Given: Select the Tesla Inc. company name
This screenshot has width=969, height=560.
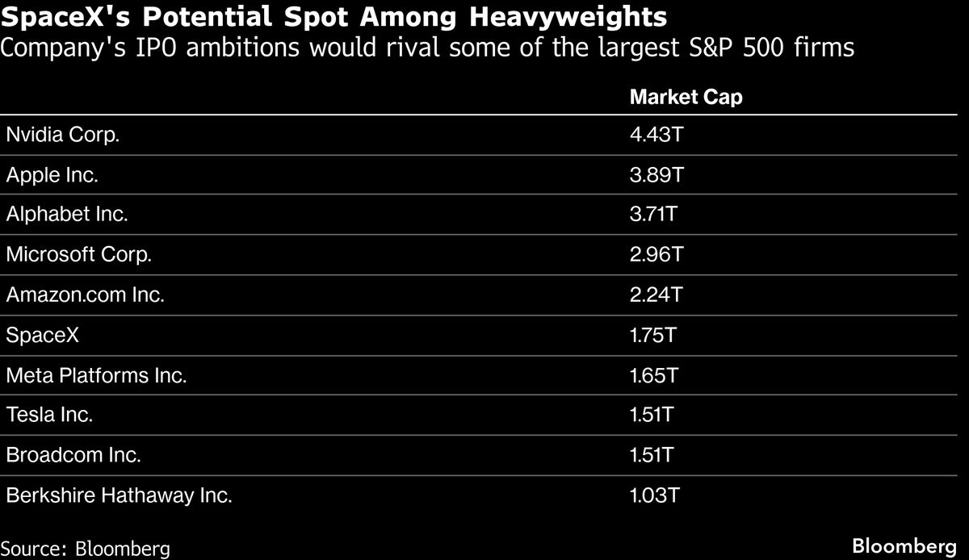Looking at the screenshot, I should [49, 415].
